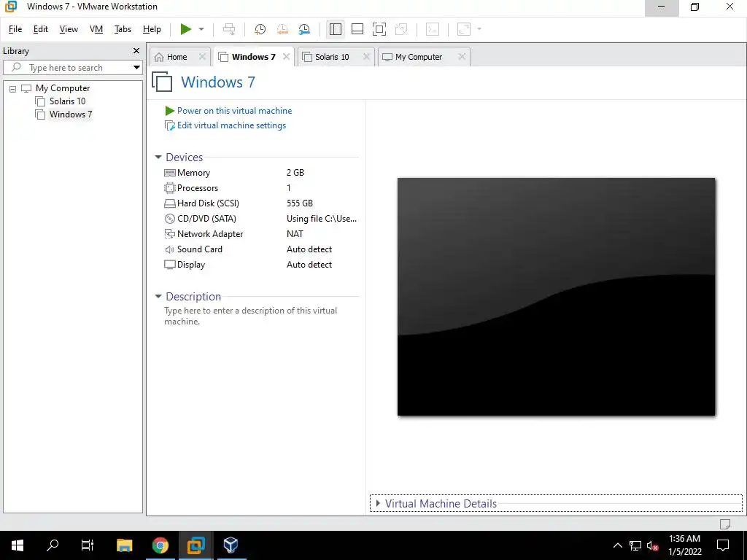Open dropdown arrow next to power button
Image resolution: width=747 pixels, height=560 pixels.
click(x=201, y=29)
